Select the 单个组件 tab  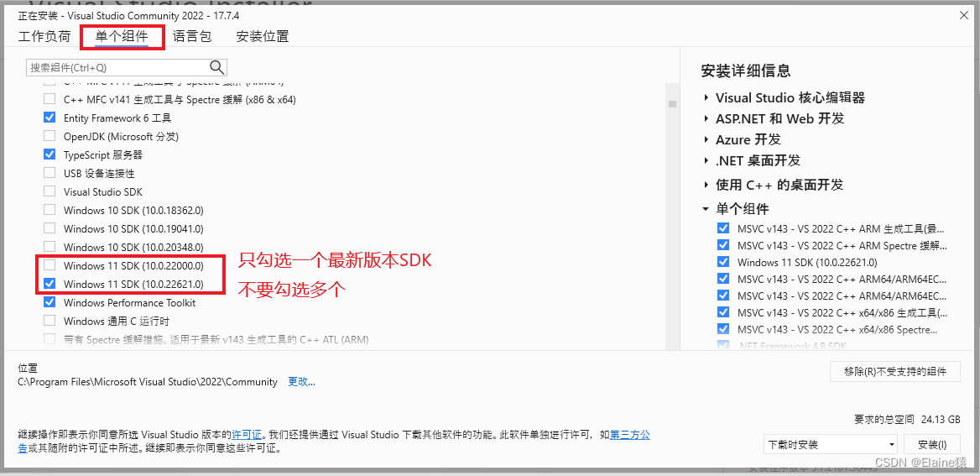122,36
